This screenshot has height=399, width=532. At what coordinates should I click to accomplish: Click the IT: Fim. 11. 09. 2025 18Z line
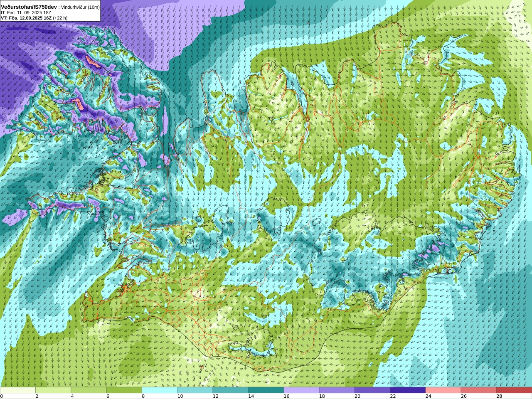[x=26, y=13]
